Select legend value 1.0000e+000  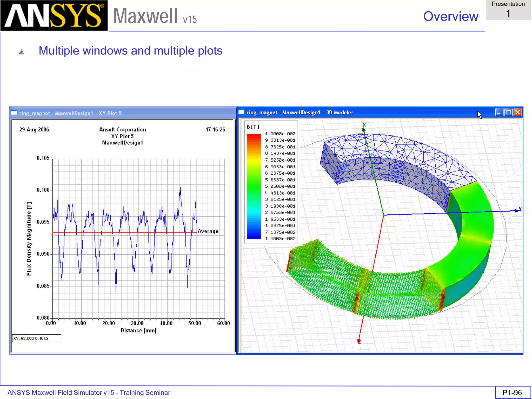280,134
